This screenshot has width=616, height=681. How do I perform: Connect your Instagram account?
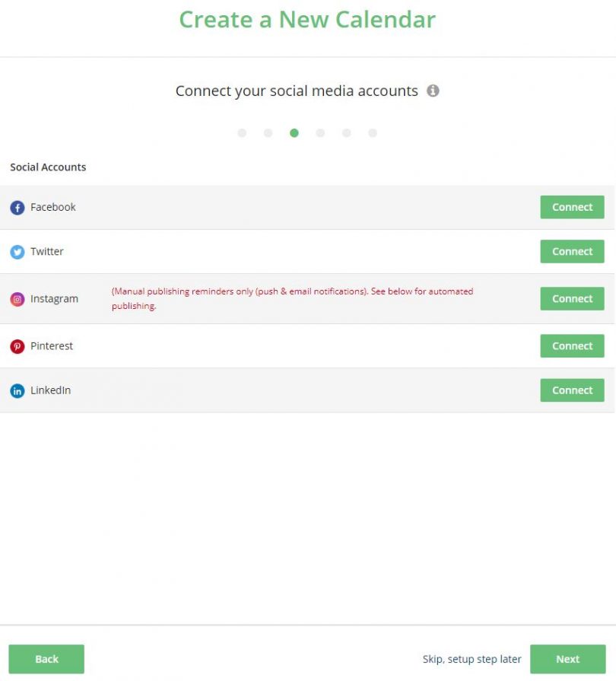[x=572, y=298]
